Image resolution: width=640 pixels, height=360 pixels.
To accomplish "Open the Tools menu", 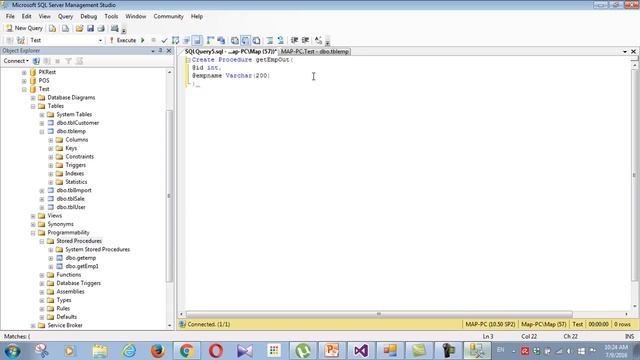I will 111,16.
